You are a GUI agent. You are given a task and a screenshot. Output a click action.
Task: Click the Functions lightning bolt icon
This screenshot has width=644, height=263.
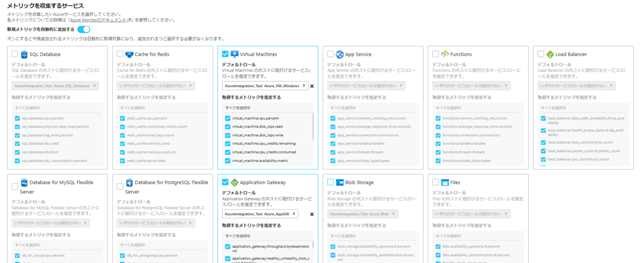click(x=445, y=54)
